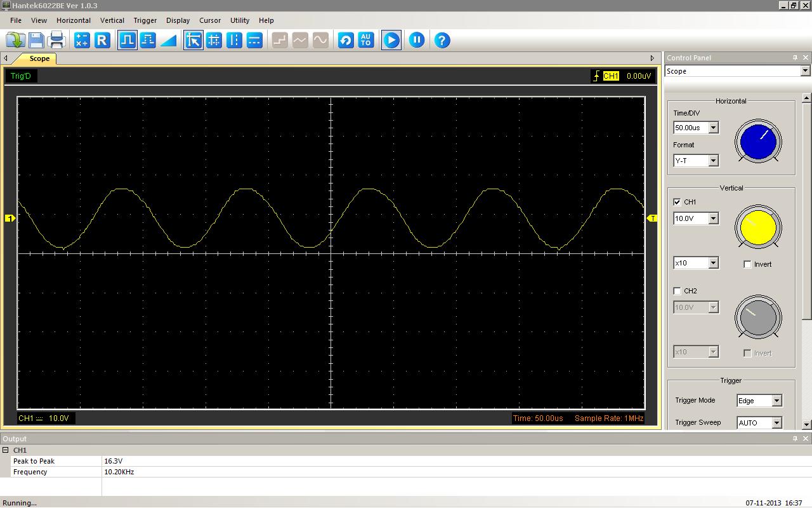
Task: Click the blue horizontal timebase knob
Action: [x=758, y=142]
